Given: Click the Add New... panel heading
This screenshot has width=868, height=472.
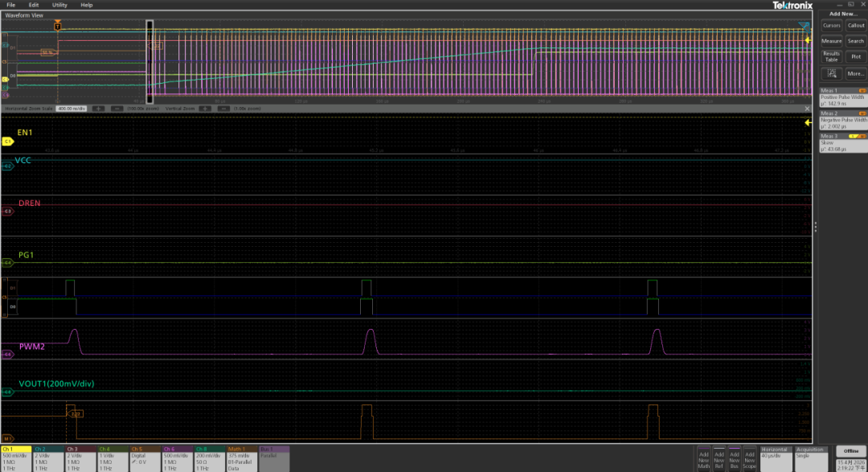Looking at the screenshot, I should tap(843, 14).
